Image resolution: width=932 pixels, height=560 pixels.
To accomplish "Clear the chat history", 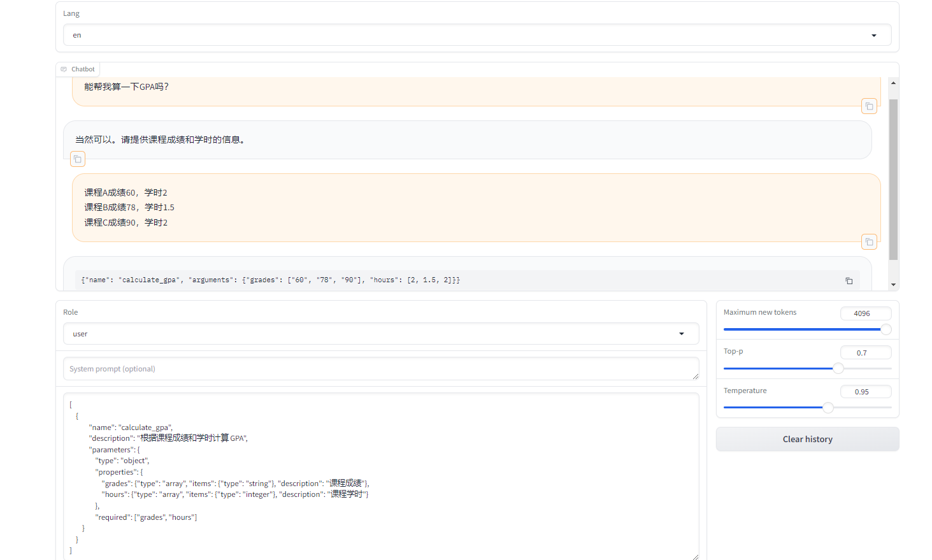I will [x=807, y=439].
